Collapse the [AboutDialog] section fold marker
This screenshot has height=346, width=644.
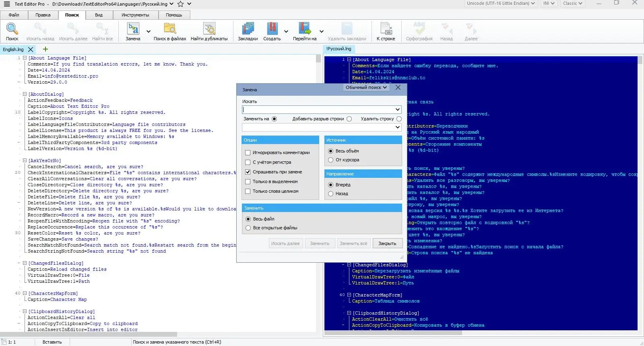click(x=25, y=94)
